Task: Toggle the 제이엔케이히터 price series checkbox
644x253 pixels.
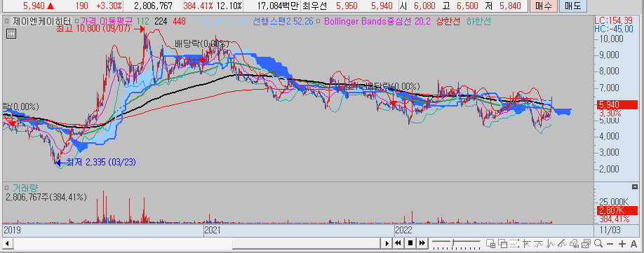Action: [x=6, y=21]
